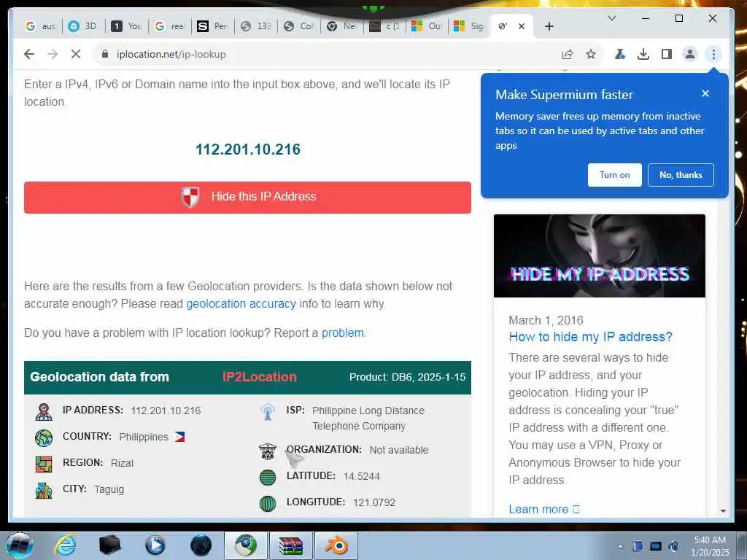Viewport: 747px width, 560px height.
Task: Click the Country globe icon
Action: (x=44, y=437)
